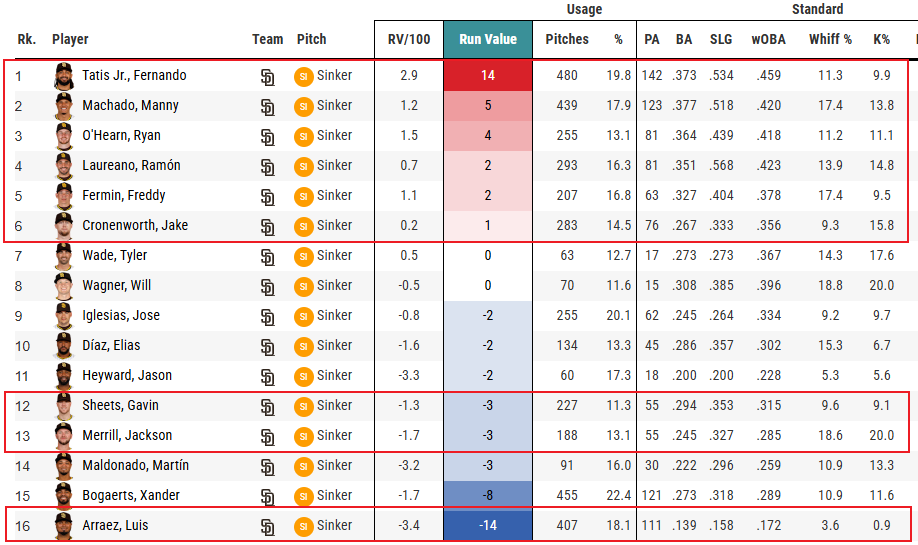Click red Run Value 14 cell
This screenshot has height=545, width=918.
488,76
